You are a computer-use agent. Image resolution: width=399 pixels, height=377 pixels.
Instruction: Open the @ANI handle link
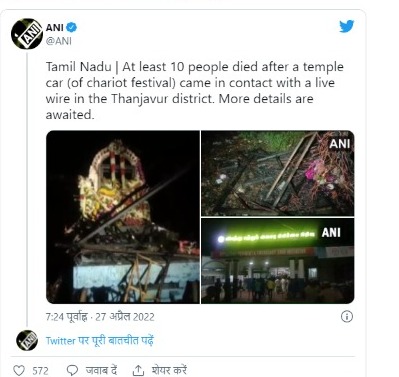[58, 41]
